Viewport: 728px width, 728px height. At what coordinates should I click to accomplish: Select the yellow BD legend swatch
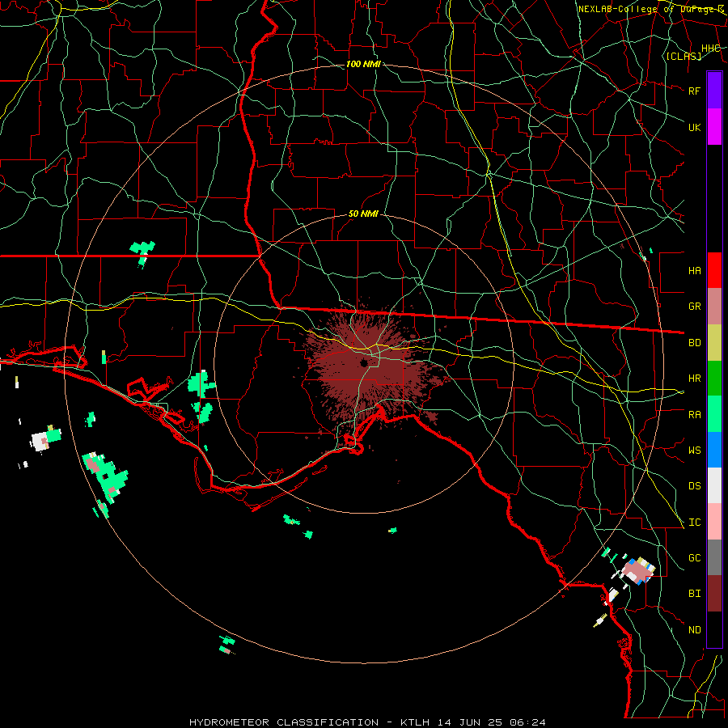pyautogui.click(x=714, y=342)
